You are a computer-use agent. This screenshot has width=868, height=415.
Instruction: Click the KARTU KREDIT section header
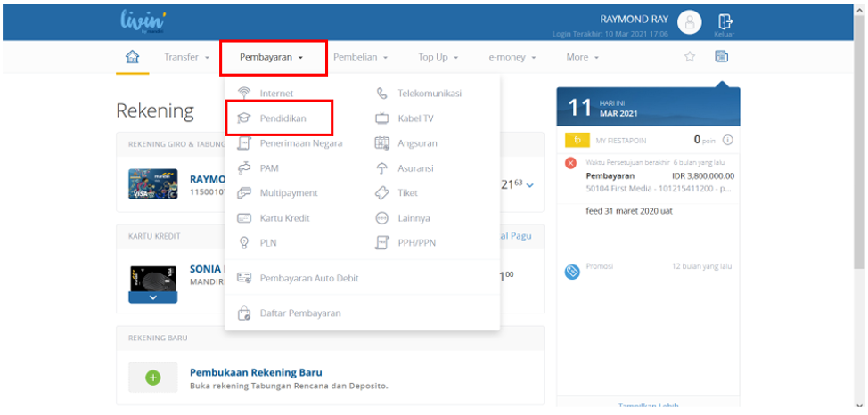(x=154, y=236)
